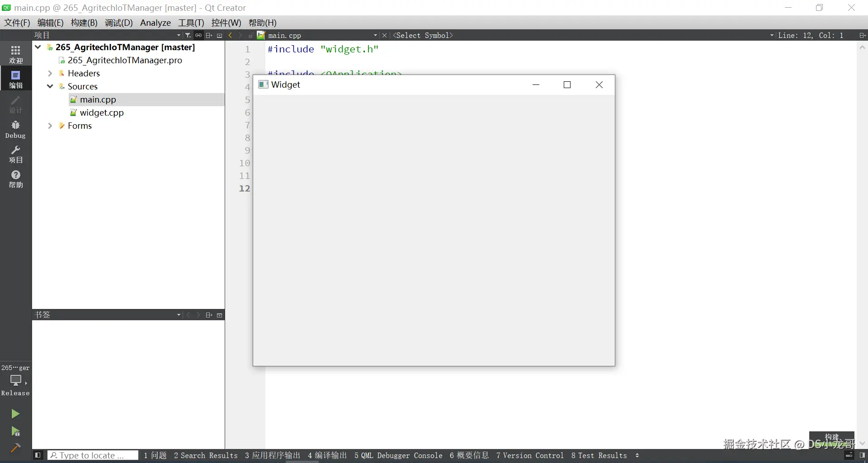Toggle left sidebar visibility button
This screenshot has width=868, height=463.
coord(38,455)
